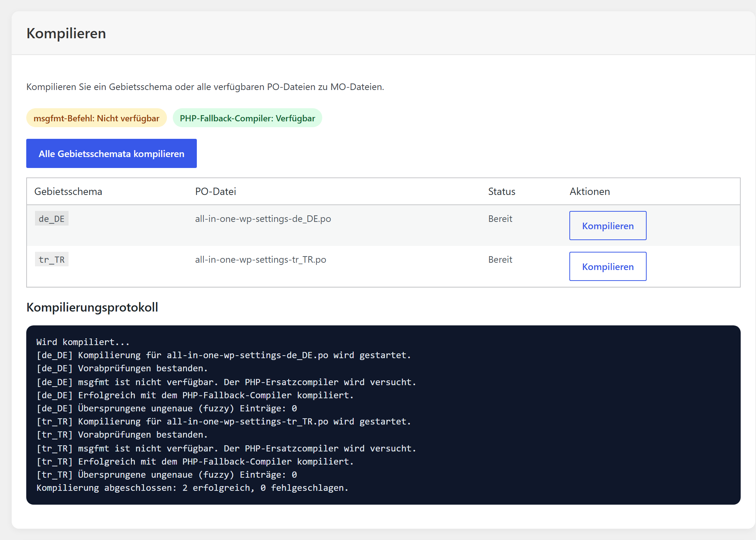
Task: Select the tr_TR locale code
Action: coord(52,259)
